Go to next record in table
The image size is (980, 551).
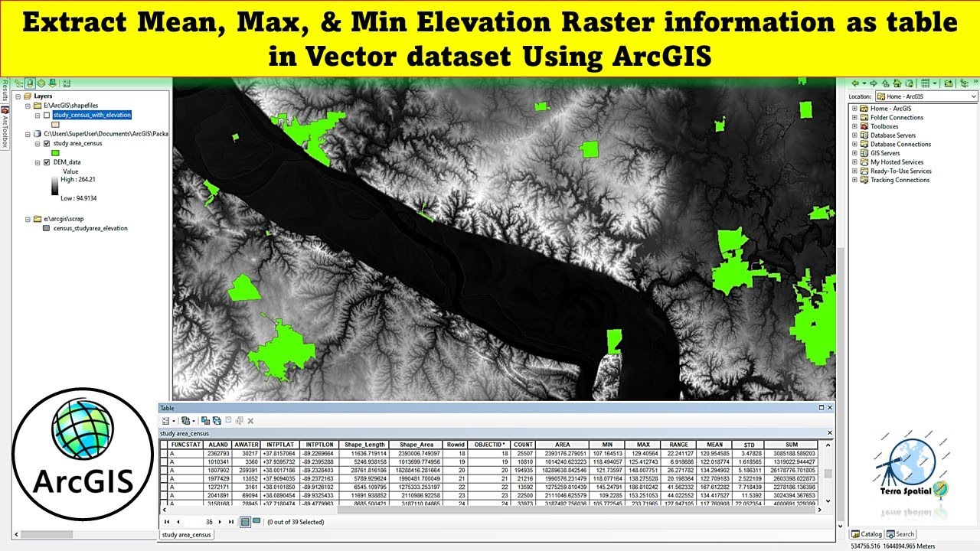[x=220, y=522]
